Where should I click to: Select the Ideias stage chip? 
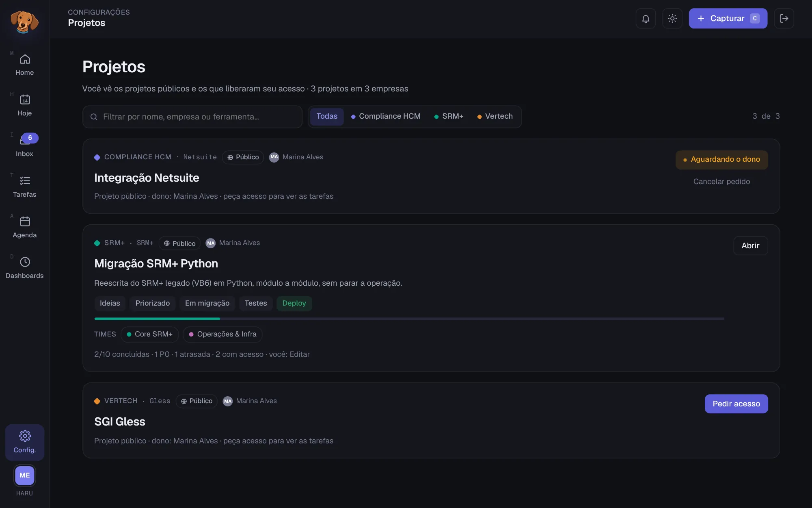click(110, 304)
